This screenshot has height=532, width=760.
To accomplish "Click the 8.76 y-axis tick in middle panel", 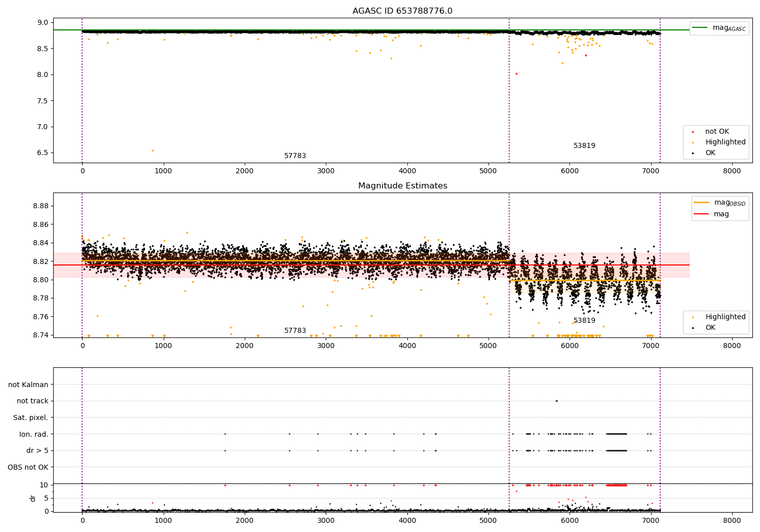I will coord(41,317).
